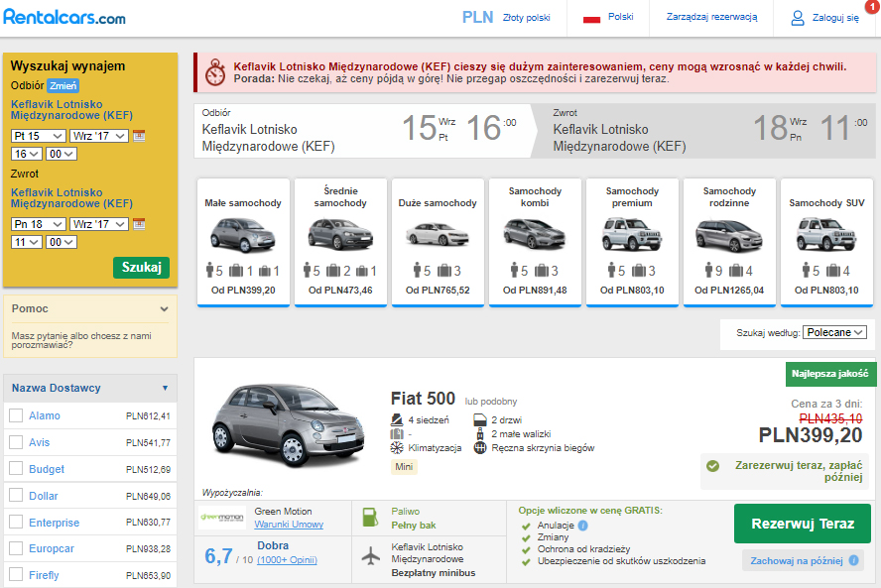Select the Małe samochody category tab
This screenshot has width=881, height=588.
tap(243, 242)
